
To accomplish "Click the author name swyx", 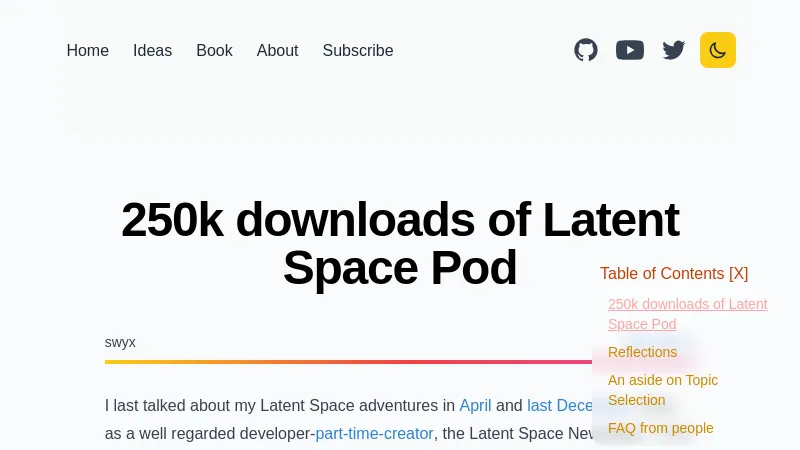I will pos(120,342).
